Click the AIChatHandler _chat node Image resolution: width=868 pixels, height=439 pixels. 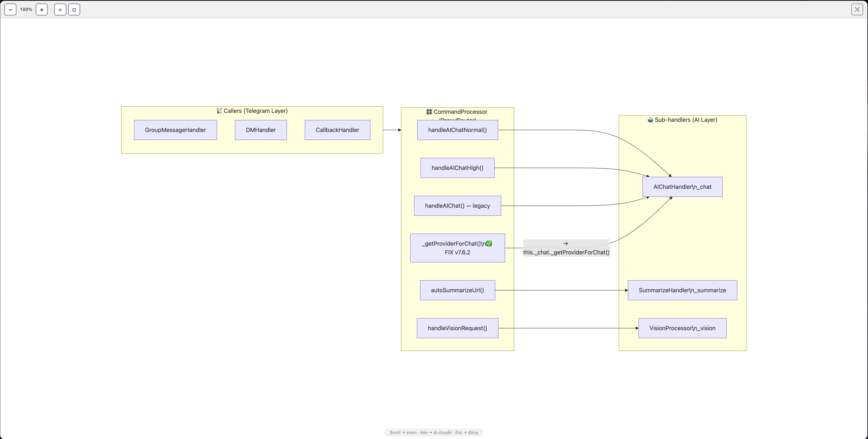pos(682,187)
